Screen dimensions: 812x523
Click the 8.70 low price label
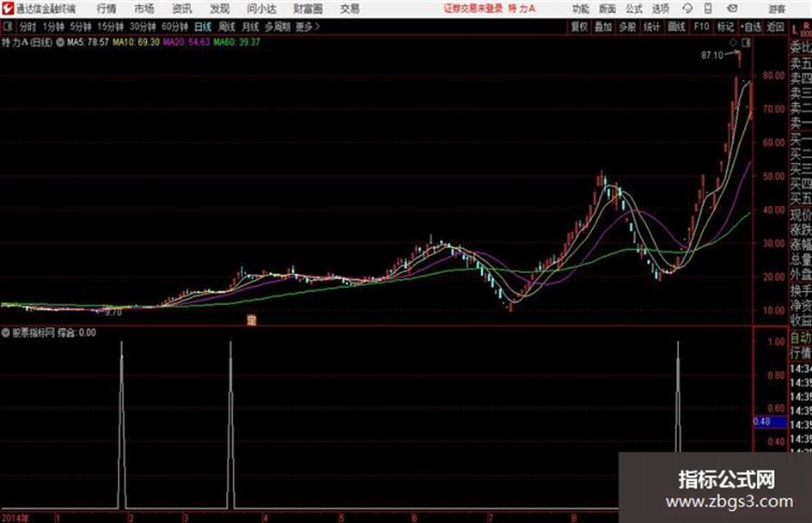point(113,313)
